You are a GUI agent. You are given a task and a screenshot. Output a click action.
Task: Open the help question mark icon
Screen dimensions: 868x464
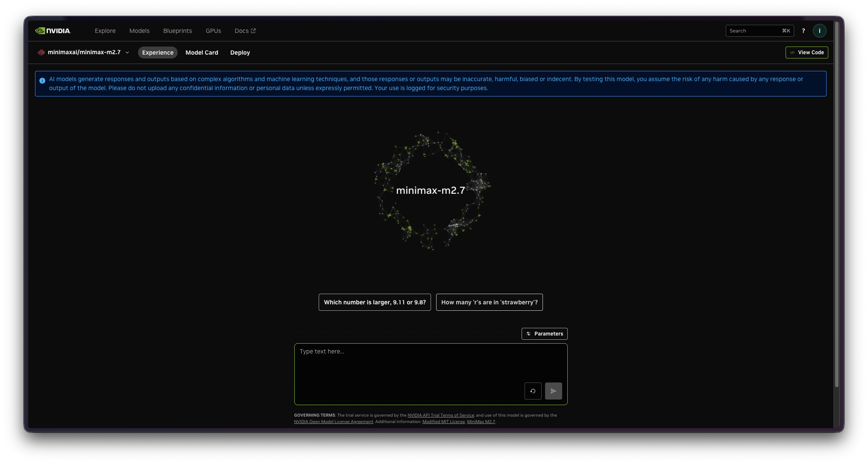tap(803, 31)
